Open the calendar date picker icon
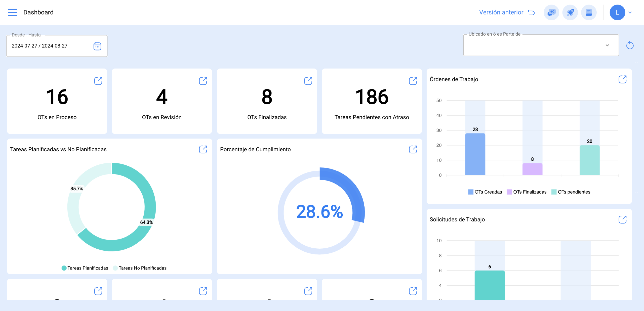This screenshot has width=644, height=311. click(97, 46)
